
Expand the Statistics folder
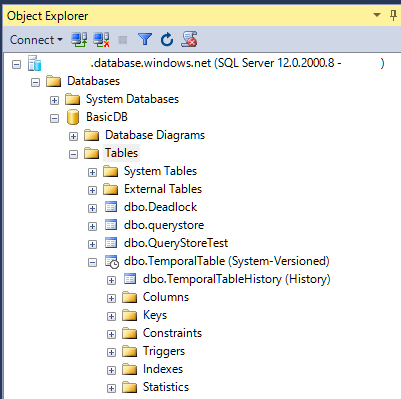tap(111, 388)
